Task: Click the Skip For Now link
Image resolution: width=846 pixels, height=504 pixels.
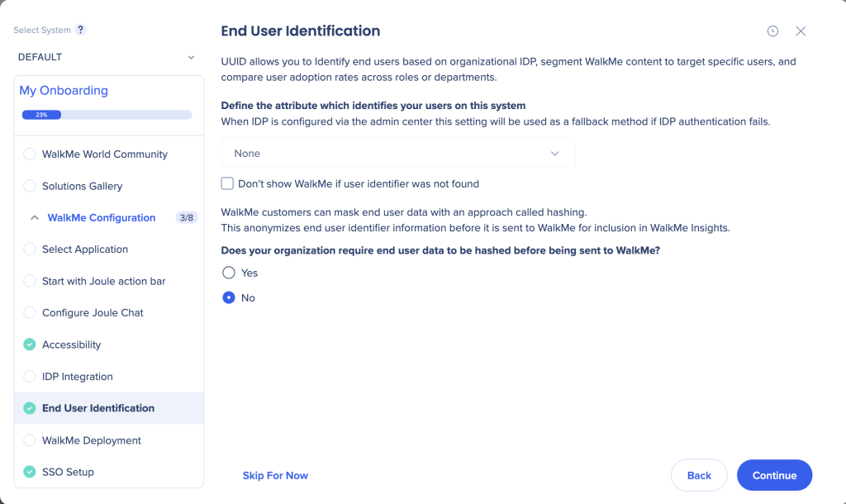Action: pyautogui.click(x=275, y=475)
